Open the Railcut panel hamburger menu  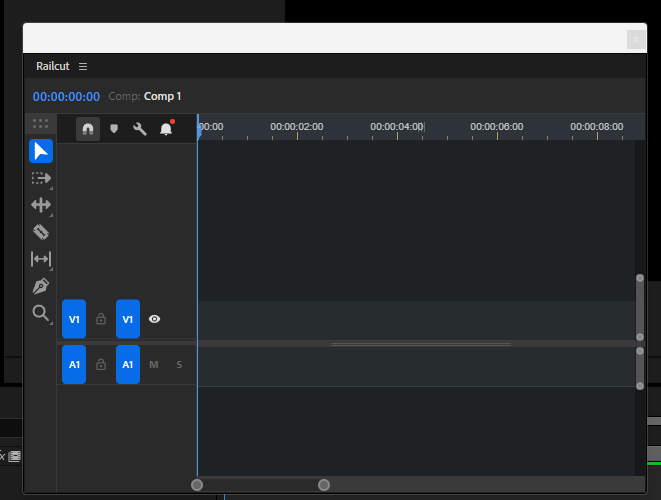[83, 67]
